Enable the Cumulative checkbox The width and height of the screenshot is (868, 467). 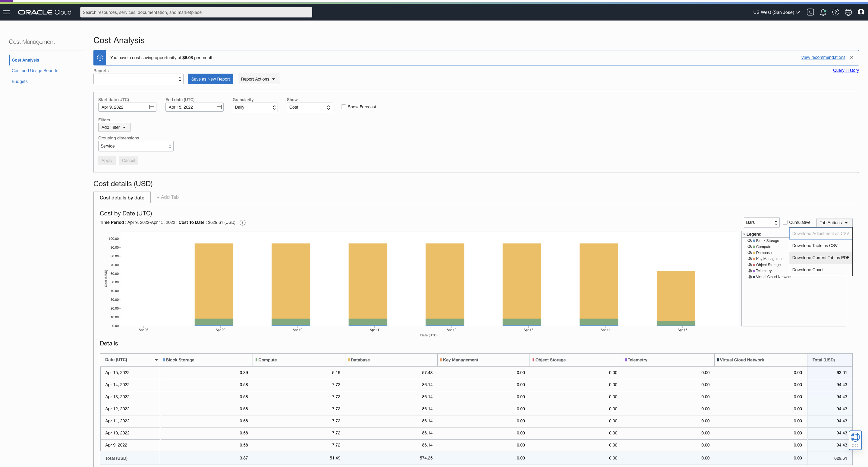pos(785,222)
